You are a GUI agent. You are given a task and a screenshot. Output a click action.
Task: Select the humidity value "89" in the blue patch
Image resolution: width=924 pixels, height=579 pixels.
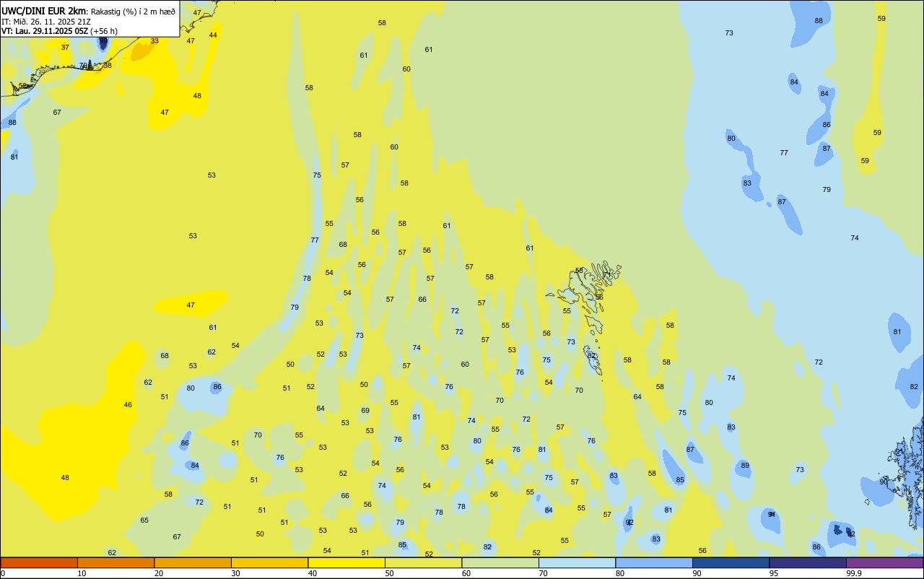(745, 466)
